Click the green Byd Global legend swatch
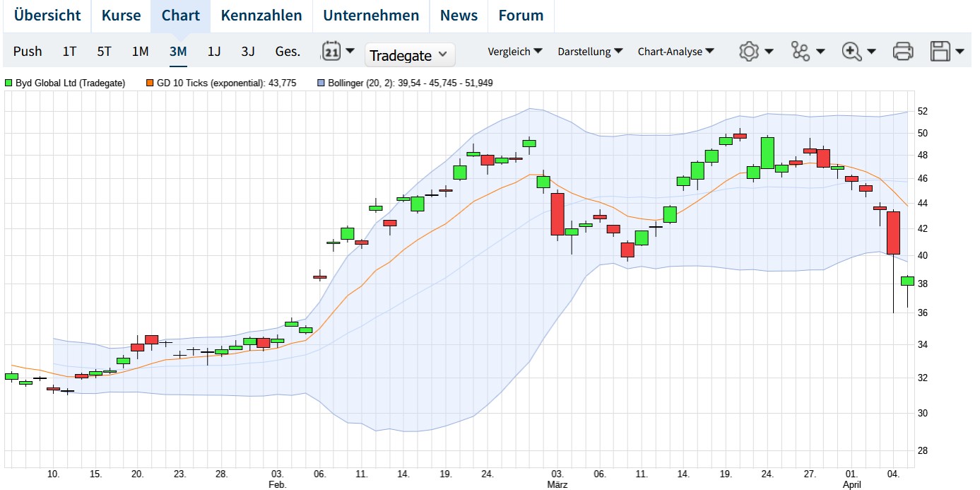The image size is (980, 490). pyautogui.click(x=8, y=83)
